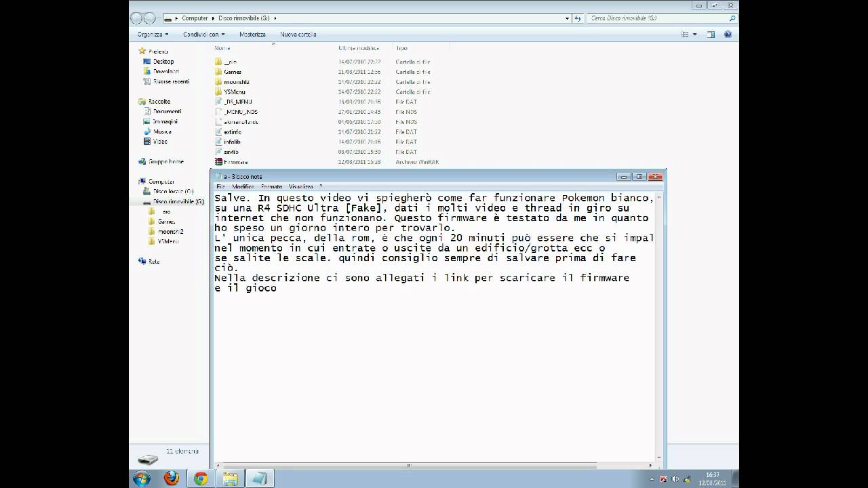
Task: Open Video library in the sidebar
Action: coord(160,142)
